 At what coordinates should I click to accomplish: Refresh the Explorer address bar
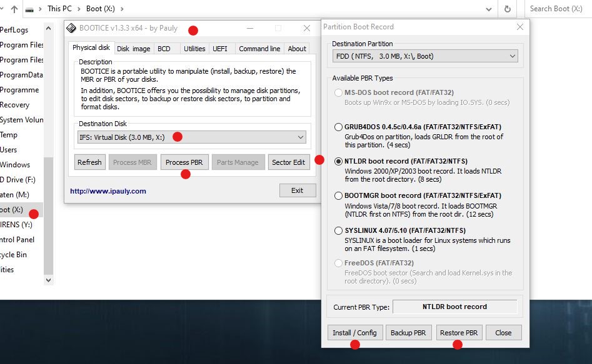(x=508, y=9)
